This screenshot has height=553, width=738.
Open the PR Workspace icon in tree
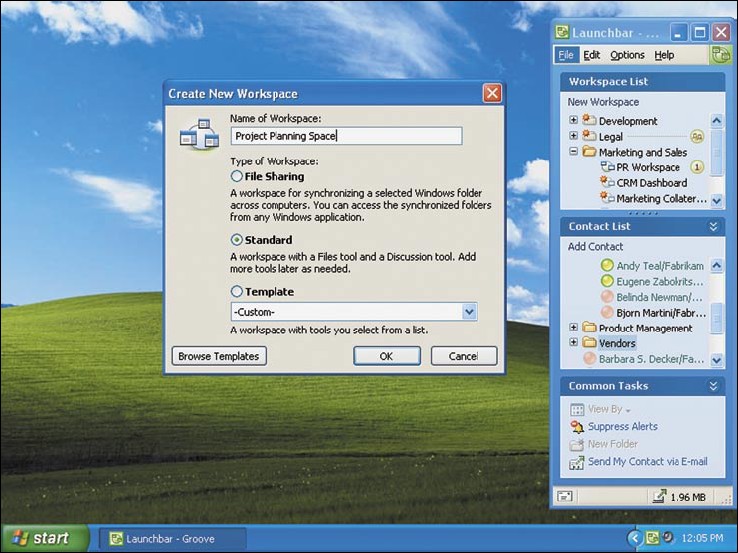coord(607,167)
